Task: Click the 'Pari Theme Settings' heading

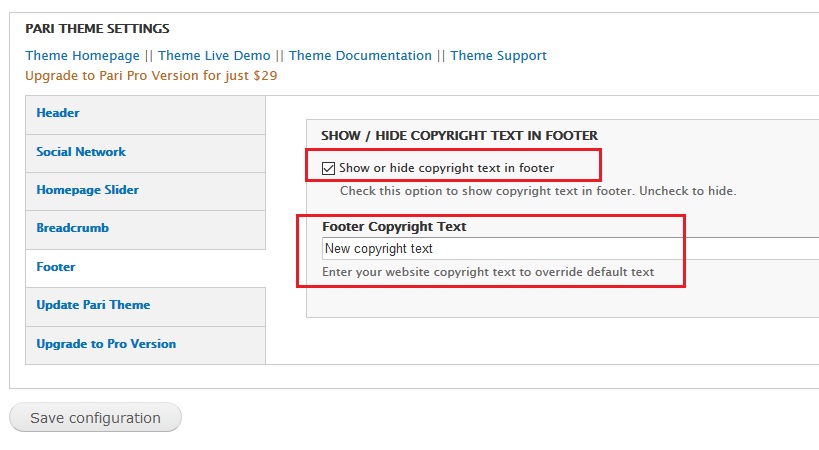Action: 97,29
